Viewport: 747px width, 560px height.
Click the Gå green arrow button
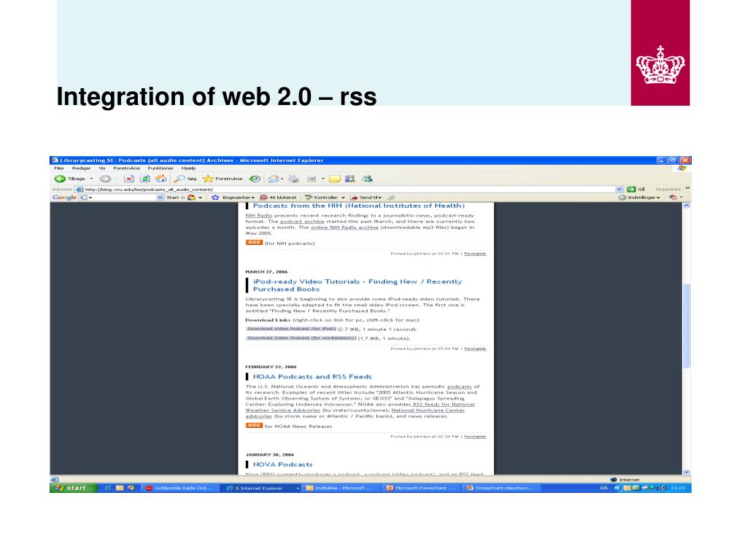(x=636, y=190)
